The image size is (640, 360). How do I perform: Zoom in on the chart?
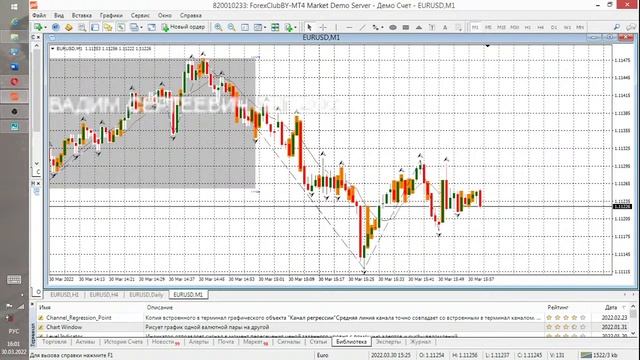(218, 27)
